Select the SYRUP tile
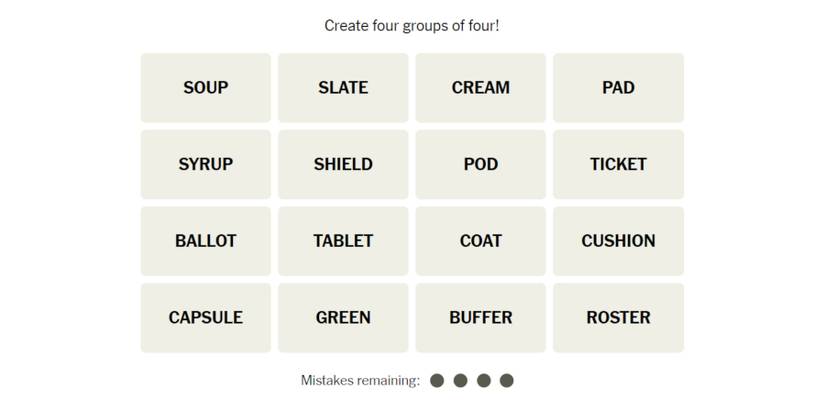The height and width of the screenshot is (413, 825). [x=205, y=164]
